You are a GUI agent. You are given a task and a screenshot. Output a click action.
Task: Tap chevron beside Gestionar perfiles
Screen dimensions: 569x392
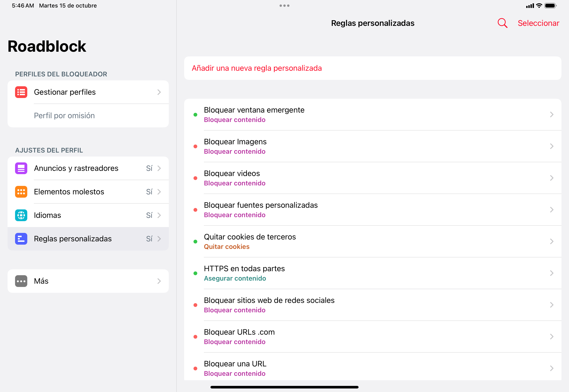coord(159,92)
